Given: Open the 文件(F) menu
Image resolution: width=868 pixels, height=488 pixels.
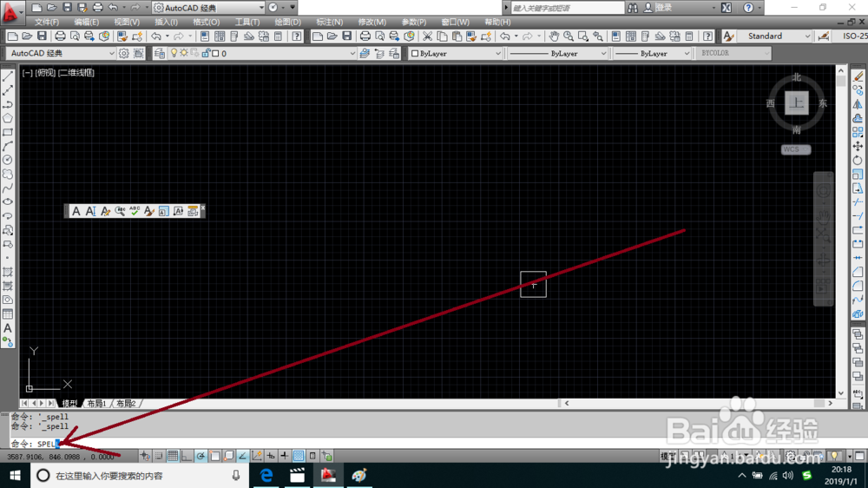Looking at the screenshot, I should (x=47, y=23).
